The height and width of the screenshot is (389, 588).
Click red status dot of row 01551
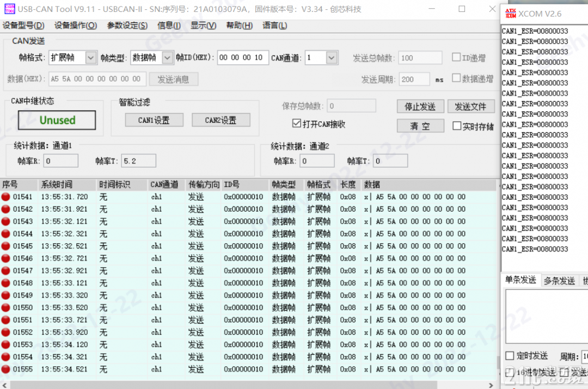(x=5, y=320)
